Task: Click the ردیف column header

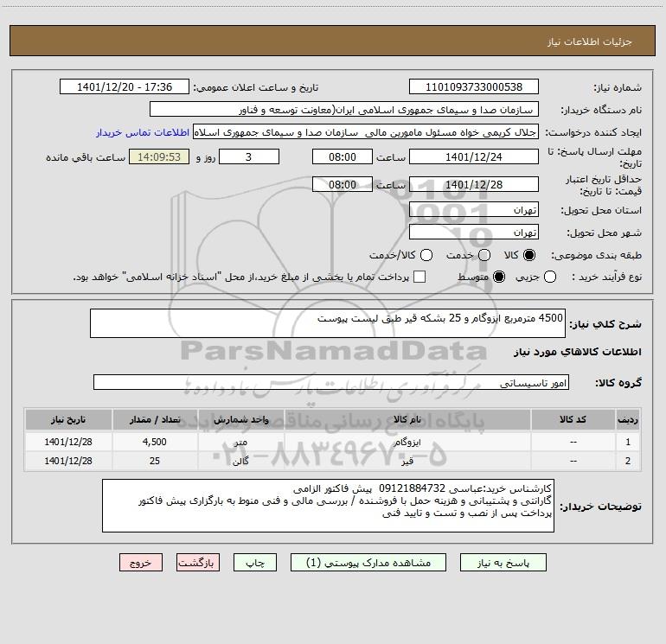Action: pos(628,420)
